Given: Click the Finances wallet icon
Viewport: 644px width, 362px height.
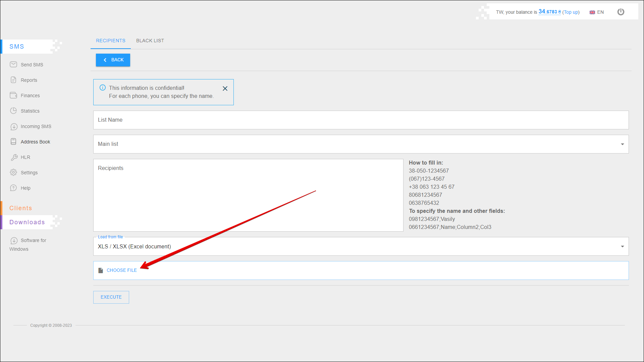Looking at the screenshot, I should [13, 95].
